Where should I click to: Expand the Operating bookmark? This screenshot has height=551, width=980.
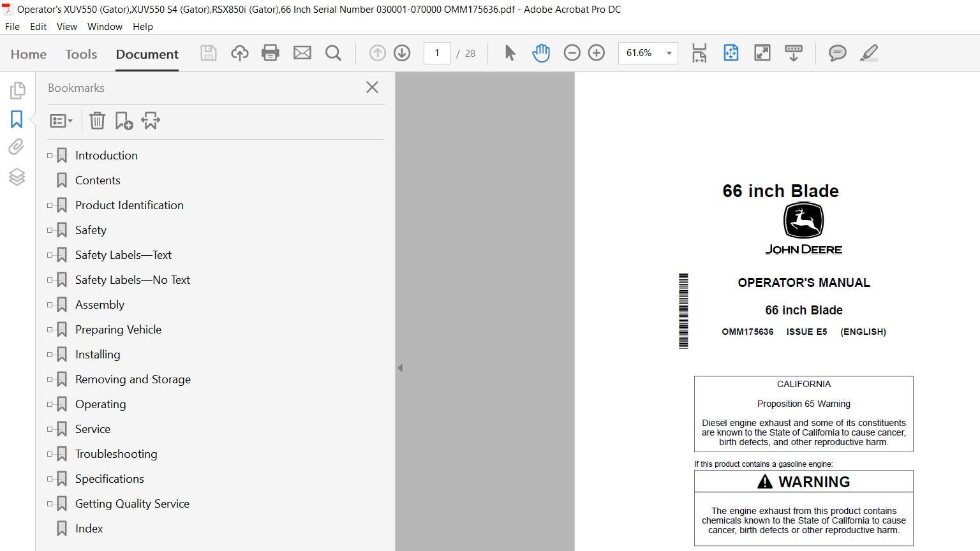click(50, 404)
